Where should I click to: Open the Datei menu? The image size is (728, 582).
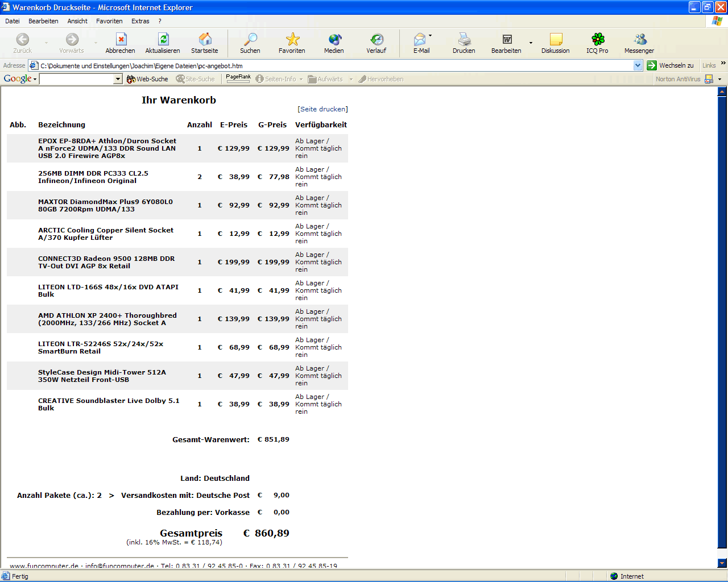[13, 21]
